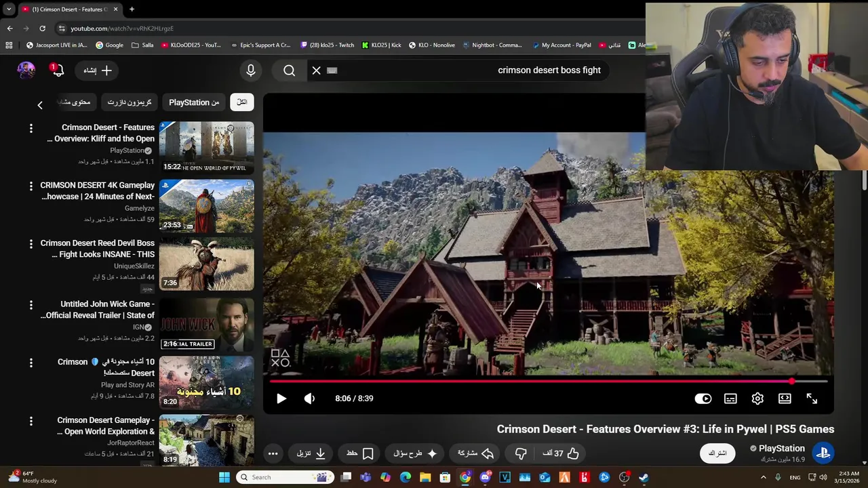The height and width of the screenshot is (488, 868).
Task: Close the Crimson Desert browser tab
Action: [x=115, y=9]
